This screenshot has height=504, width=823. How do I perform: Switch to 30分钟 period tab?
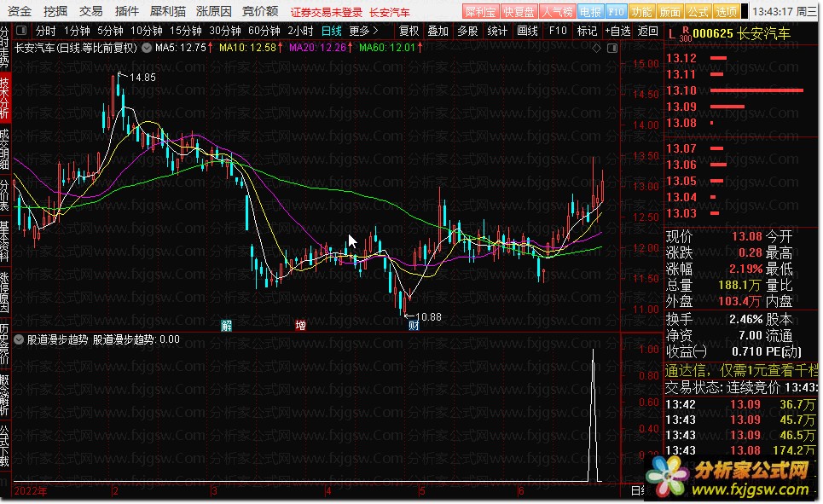(225, 31)
